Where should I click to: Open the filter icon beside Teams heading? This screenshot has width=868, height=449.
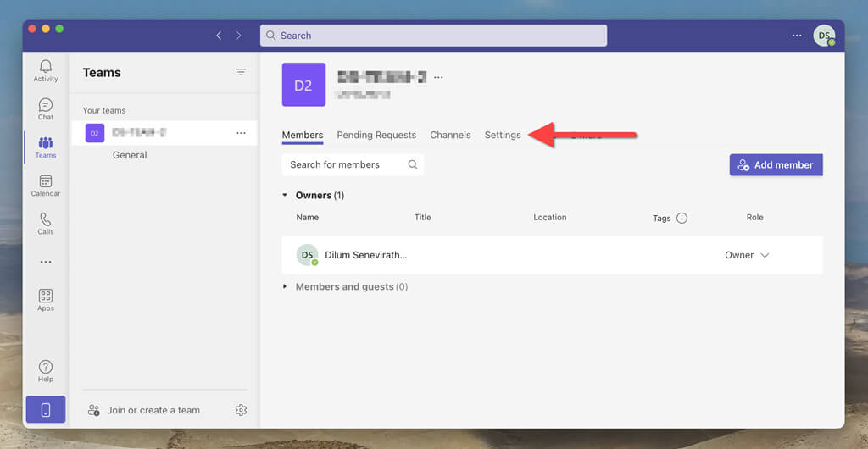click(241, 72)
